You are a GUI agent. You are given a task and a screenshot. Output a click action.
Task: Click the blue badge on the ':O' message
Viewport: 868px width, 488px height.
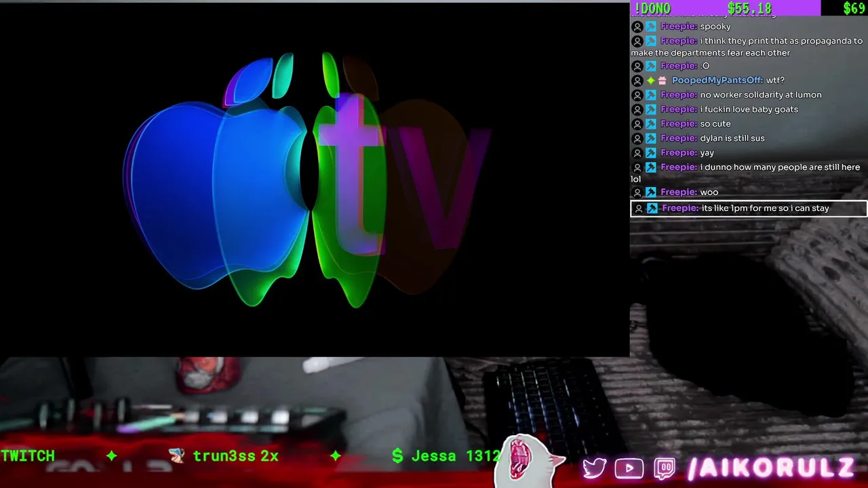pos(651,66)
